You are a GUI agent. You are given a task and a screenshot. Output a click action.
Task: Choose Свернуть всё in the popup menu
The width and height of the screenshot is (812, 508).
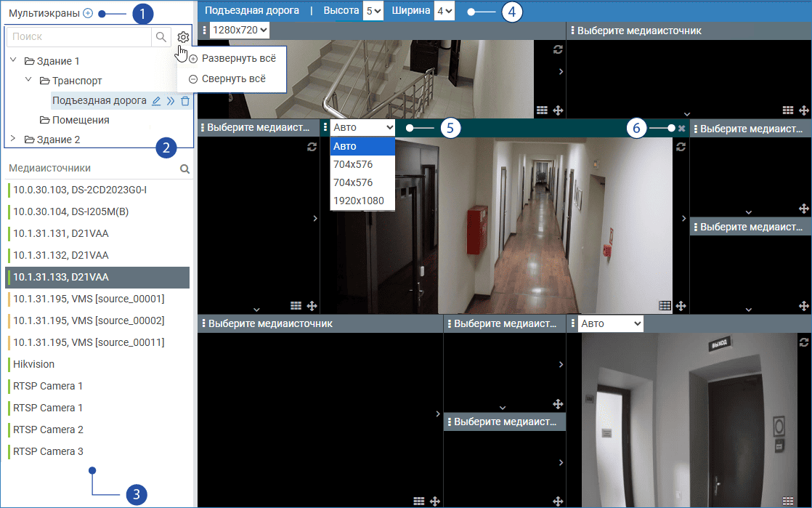234,79
